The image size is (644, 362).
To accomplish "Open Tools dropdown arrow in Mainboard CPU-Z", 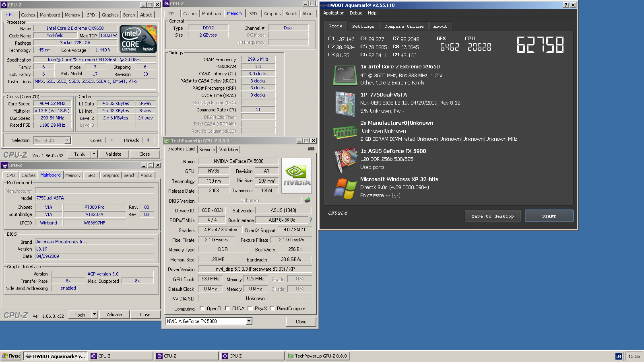I will [x=94, y=315].
